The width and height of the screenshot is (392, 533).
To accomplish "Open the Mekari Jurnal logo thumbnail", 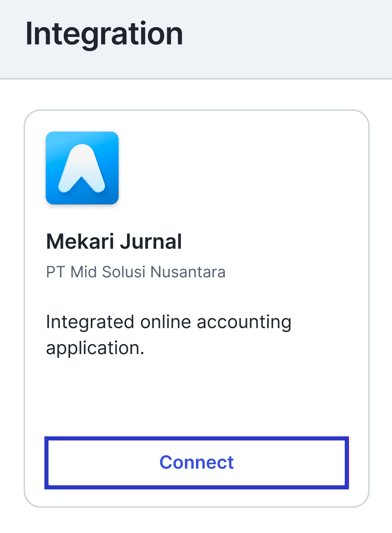I will click(82, 168).
